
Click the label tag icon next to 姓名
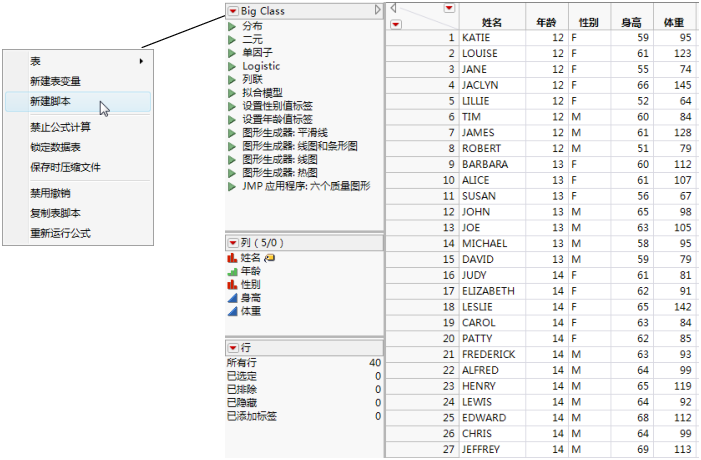[270, 258]
